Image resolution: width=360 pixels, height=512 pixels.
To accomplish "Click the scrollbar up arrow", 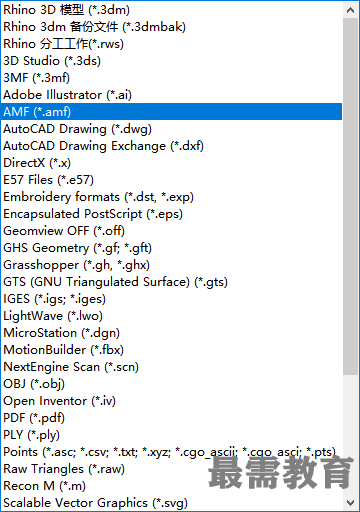I will click(x=350, y=10).
